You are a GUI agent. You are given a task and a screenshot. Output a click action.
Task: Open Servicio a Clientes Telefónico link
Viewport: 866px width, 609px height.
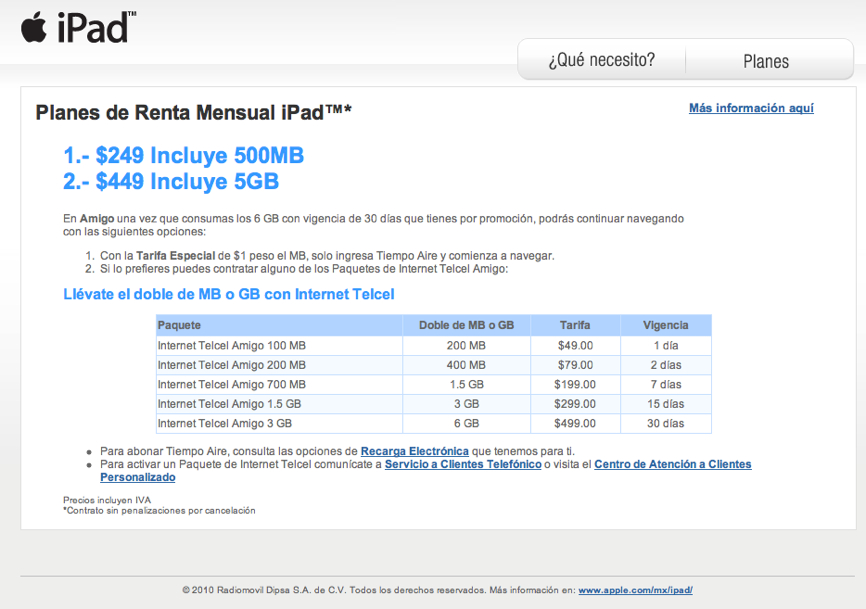pyautogui.click(x=463, y=464)
